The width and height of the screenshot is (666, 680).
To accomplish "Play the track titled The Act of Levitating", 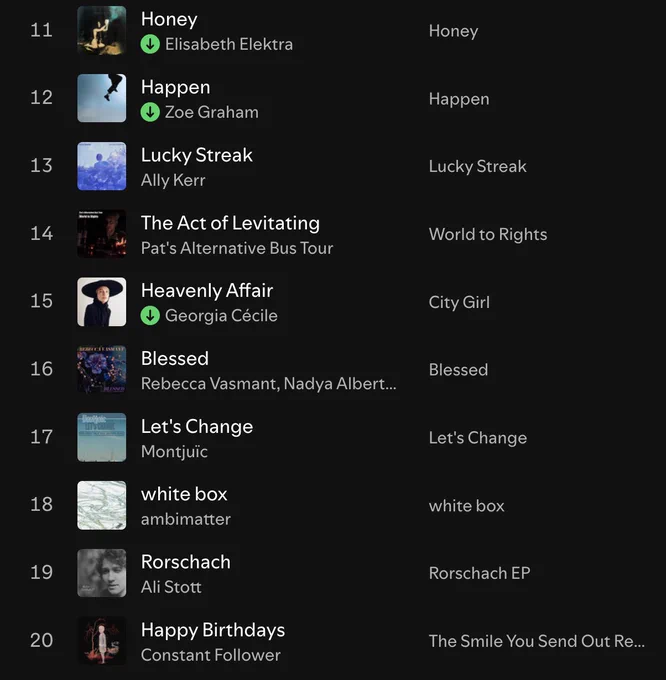I will pyautogui.click(x=230, y=223).
